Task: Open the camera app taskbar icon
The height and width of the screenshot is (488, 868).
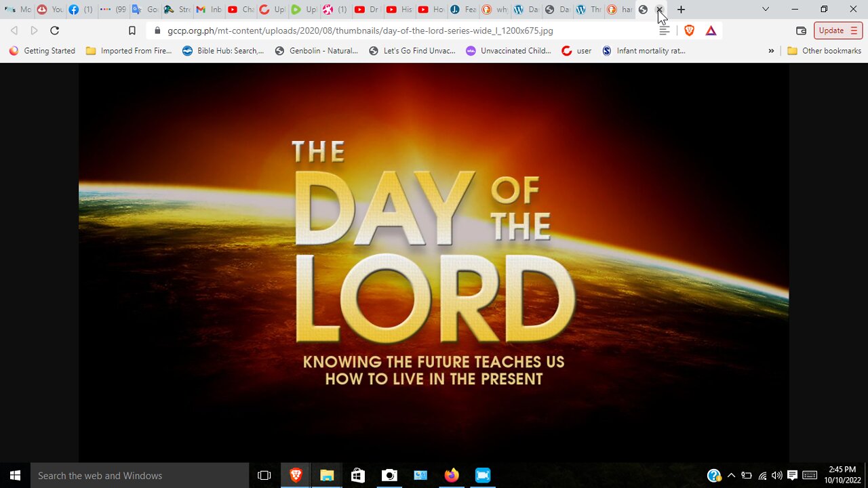Action: pyautogui.click(x=389, y=475)
